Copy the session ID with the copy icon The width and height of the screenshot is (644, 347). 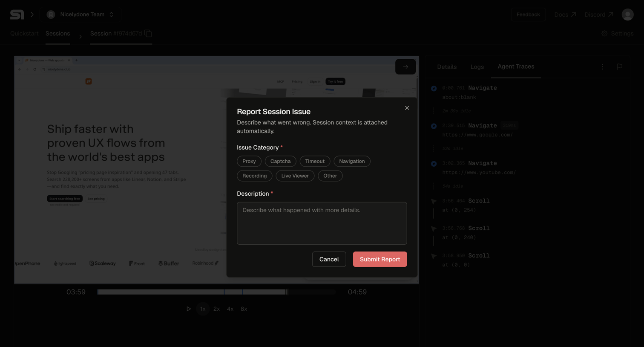click(x=148, y=33)
